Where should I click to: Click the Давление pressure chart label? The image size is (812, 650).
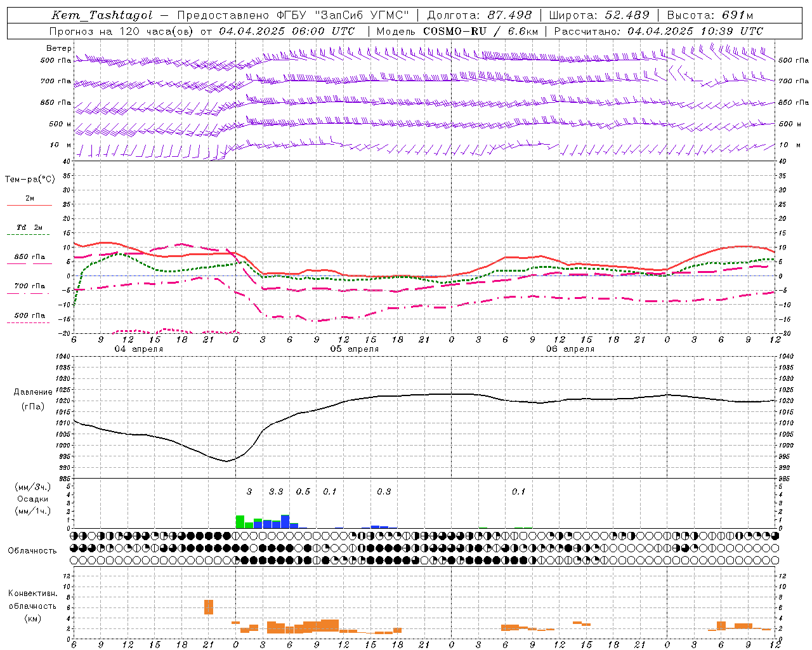tap(33, 392)
